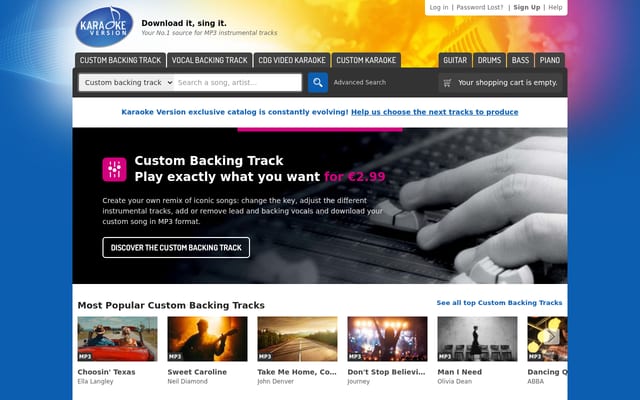This screenshot has width=640, height=400.
Task: Open the Man I Need thumbnail
Action: 478,339
